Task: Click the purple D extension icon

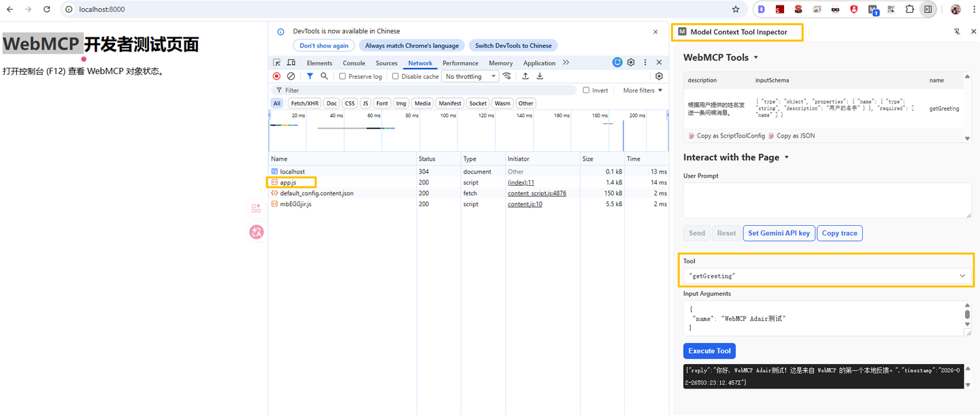Action: [762, 10]
